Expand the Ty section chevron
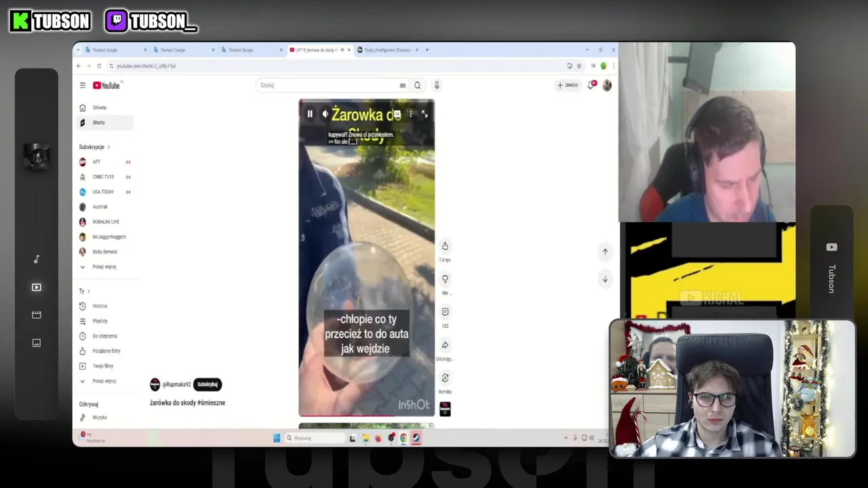The image size is (868, 488). [88, 291]
